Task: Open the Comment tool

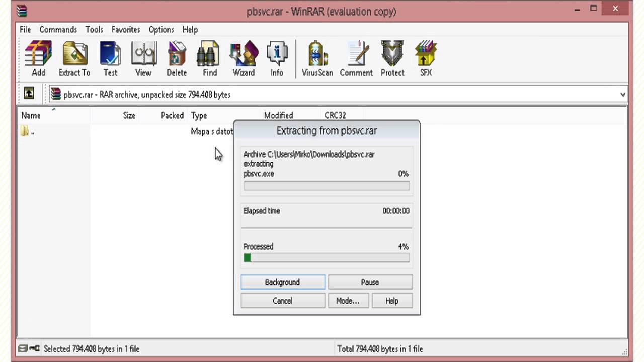Action: coord(356,59)
